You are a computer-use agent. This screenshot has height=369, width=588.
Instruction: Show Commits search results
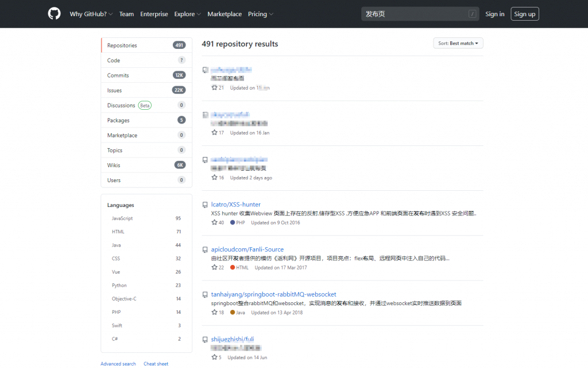tap(146, 75)
